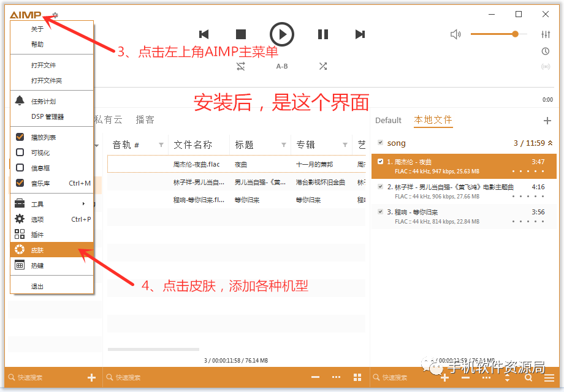Open the AIMP logo main menu
564x392 pixels.
click(26, 15)
